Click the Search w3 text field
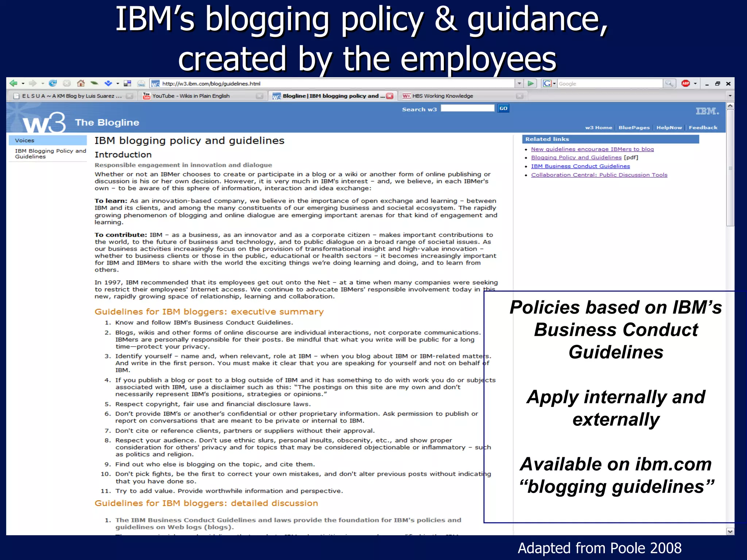Viewport: 747px width, 560px height. 467,108
